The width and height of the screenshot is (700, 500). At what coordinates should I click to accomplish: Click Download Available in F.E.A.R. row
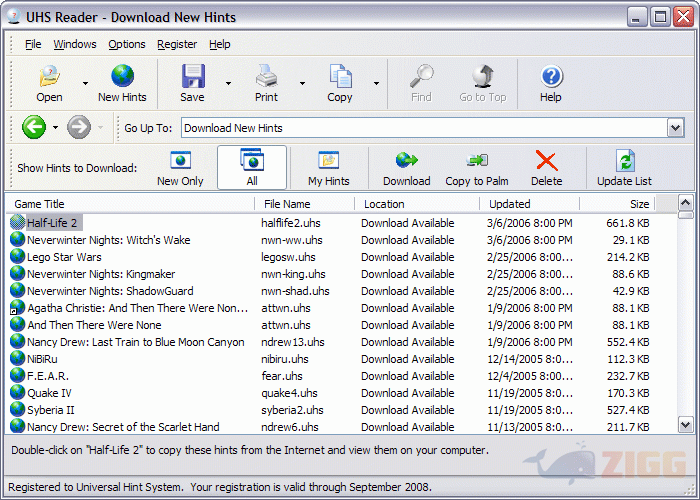tap(408, 376)
